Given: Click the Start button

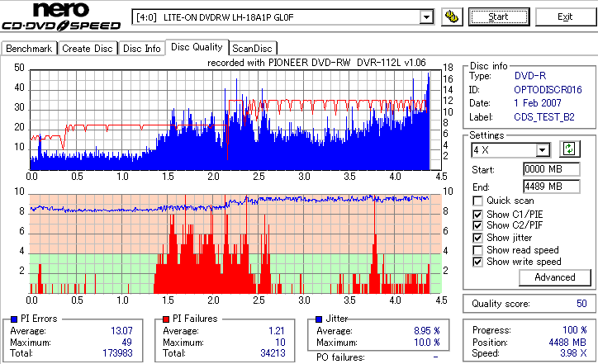Looking at the screenshot, I should tap(499, 17).
